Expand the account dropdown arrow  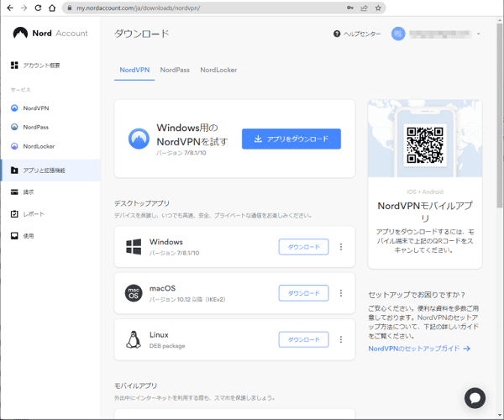(x=478, y=34)
